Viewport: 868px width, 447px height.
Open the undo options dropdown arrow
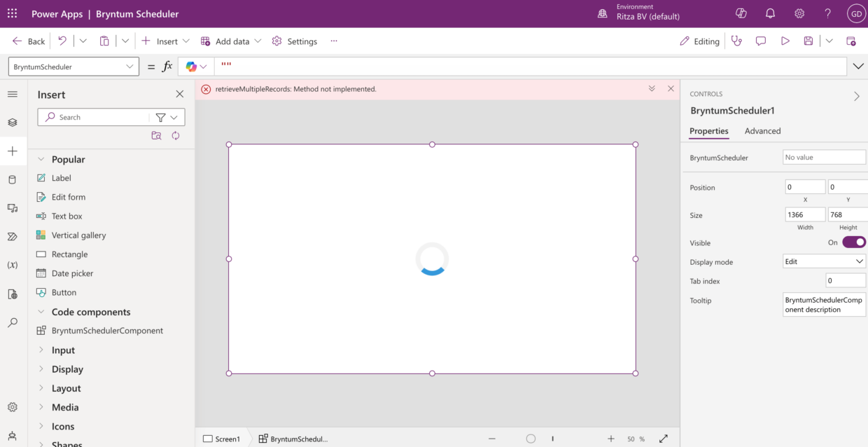tap(83, 41)
